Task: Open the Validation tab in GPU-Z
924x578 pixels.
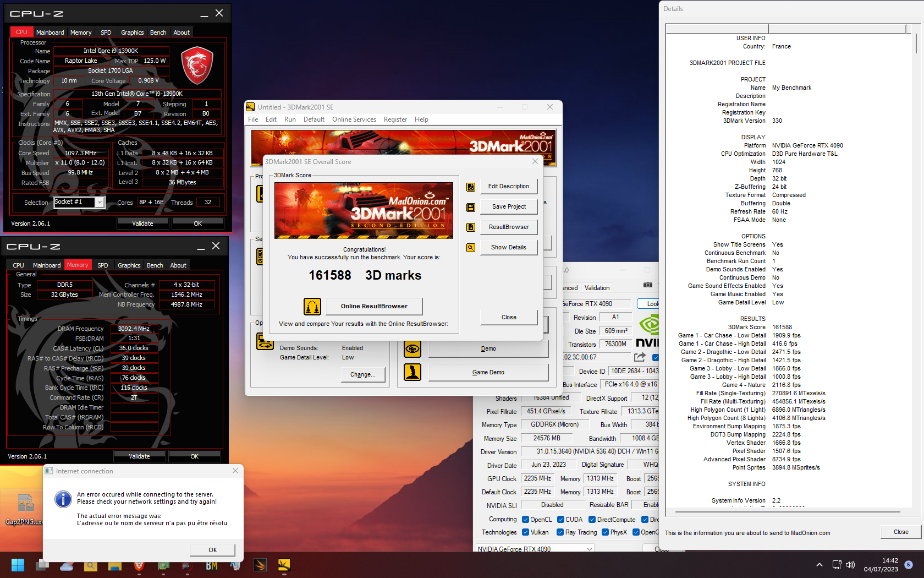Action: [x=597, y=288]
